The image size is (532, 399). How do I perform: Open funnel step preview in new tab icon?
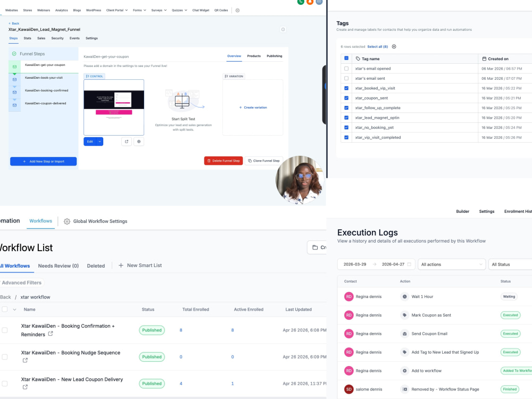tap(127, 142)
